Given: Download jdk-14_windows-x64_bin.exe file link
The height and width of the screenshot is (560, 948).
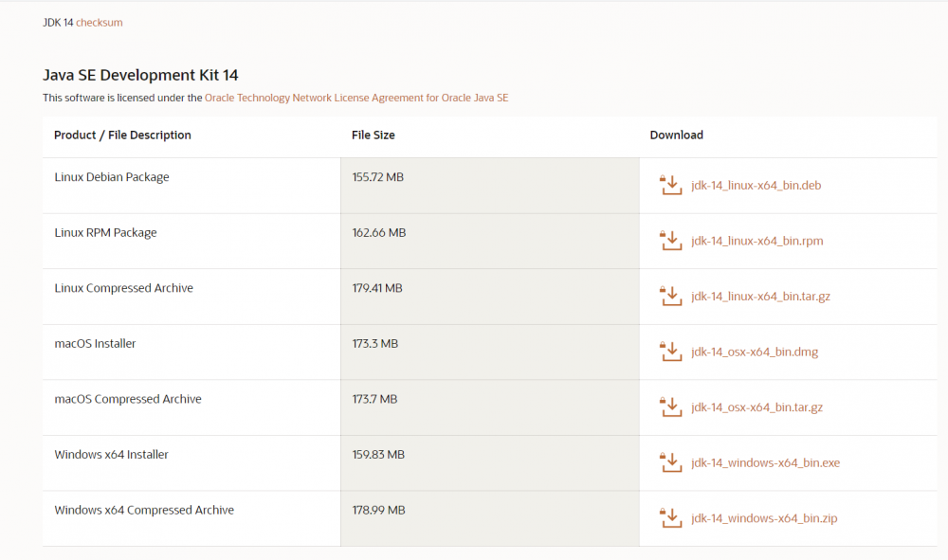Looking at the screenshot, I should 765,462.
